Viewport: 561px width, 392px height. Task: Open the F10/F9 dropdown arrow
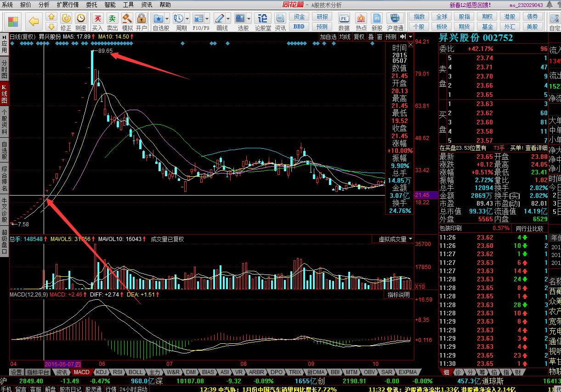(207, 19)
